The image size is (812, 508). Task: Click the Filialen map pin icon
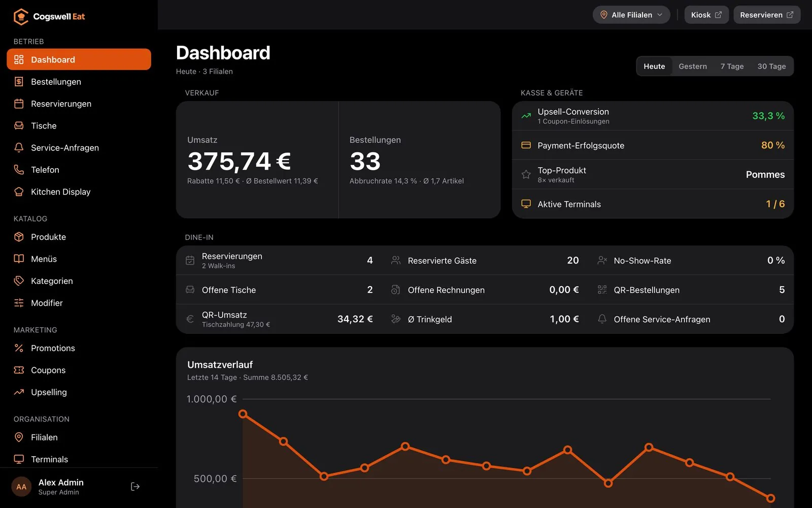pos(19,437)
